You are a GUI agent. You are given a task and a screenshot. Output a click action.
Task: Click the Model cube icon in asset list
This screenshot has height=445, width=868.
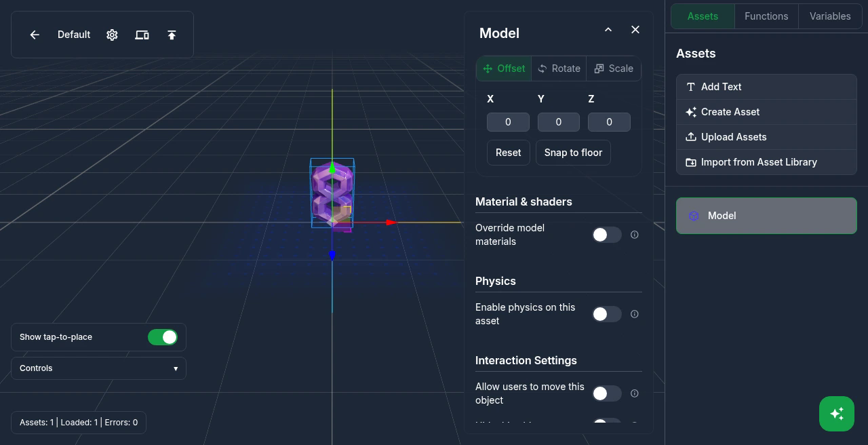[x=694, y=216]
